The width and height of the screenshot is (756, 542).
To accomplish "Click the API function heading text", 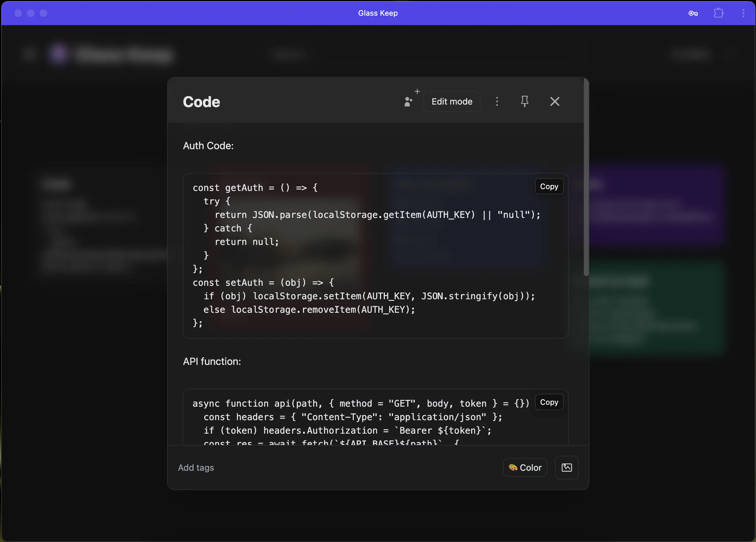I will point(212,361).
